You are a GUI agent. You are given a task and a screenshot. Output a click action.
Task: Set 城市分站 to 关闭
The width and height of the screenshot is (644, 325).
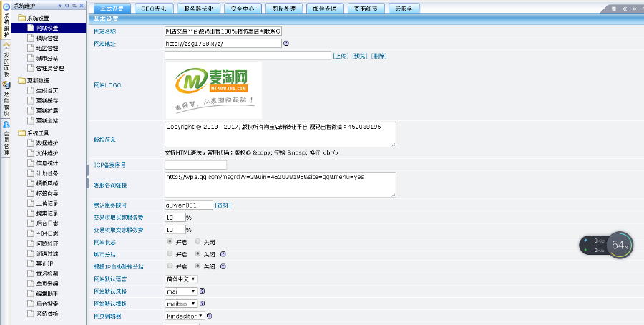(x=198, y=254)
